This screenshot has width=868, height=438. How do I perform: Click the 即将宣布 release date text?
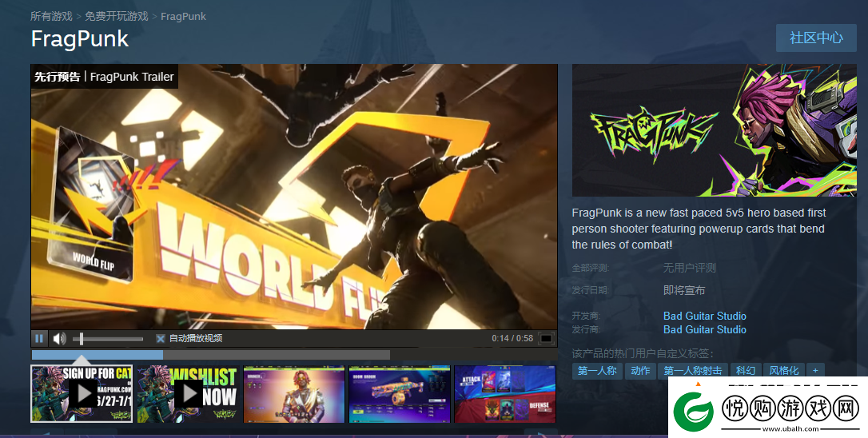click(684, 290)
